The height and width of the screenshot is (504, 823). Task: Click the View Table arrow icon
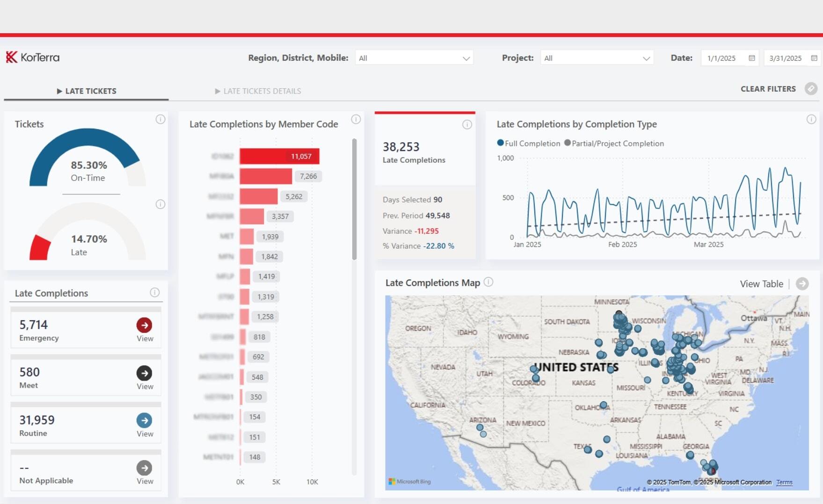point(802,284)
